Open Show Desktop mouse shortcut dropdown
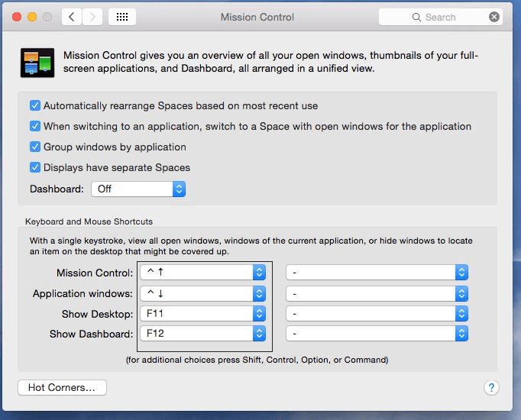This screenshot has width=521, height=420. coord(377,314)
